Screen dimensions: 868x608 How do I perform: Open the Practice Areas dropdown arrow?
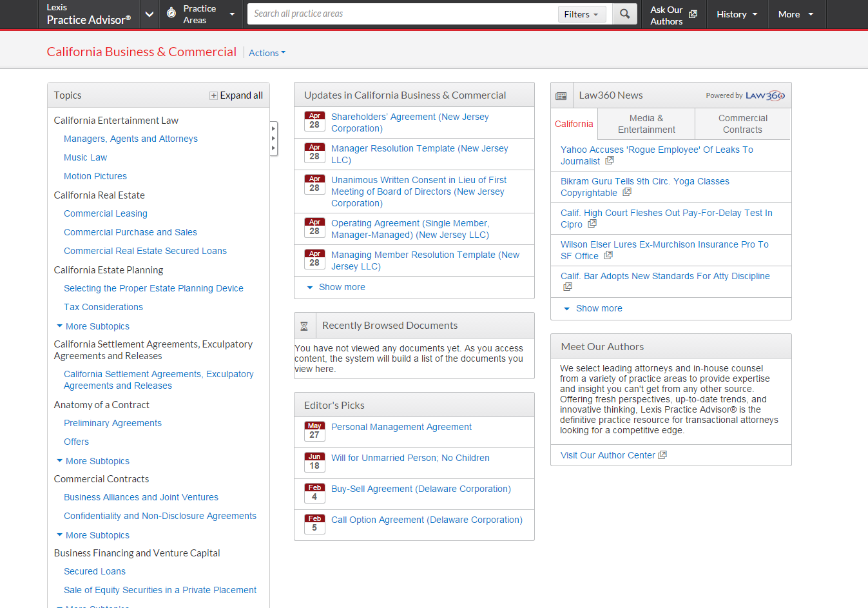pos(232,14)
